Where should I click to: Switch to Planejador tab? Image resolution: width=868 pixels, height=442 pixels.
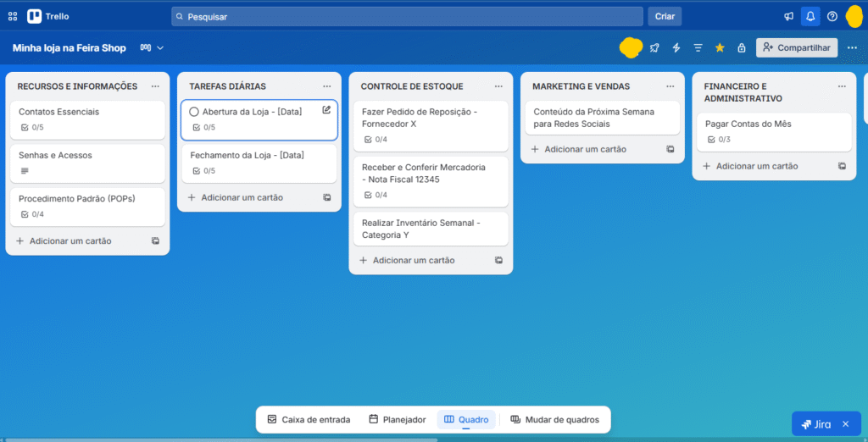tap(398, 420)
